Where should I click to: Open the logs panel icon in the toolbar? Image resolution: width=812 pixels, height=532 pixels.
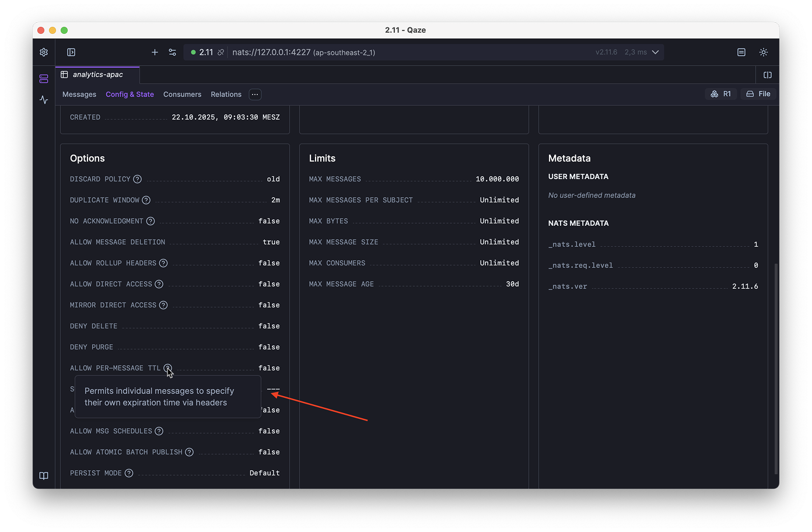[741, 52]
